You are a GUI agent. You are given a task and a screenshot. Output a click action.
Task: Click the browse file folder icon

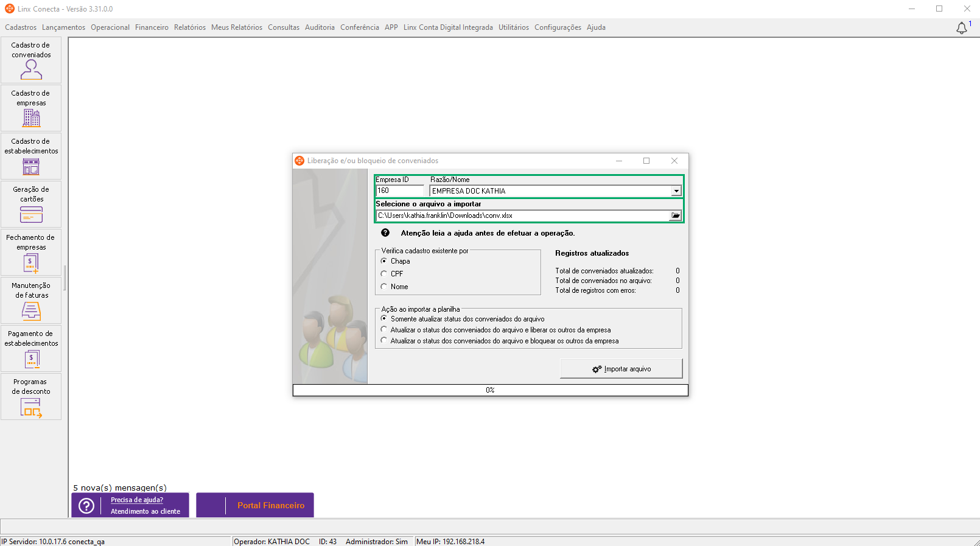coord(676,215)
